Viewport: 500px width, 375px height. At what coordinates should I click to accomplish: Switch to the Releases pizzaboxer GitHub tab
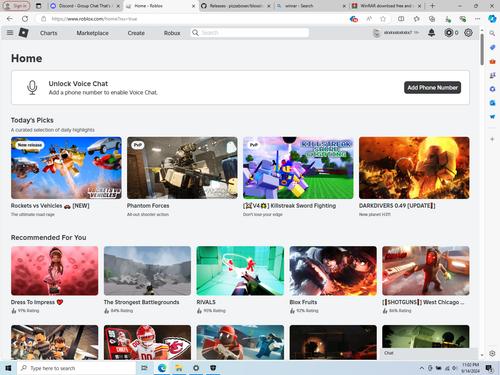(236, 6)
